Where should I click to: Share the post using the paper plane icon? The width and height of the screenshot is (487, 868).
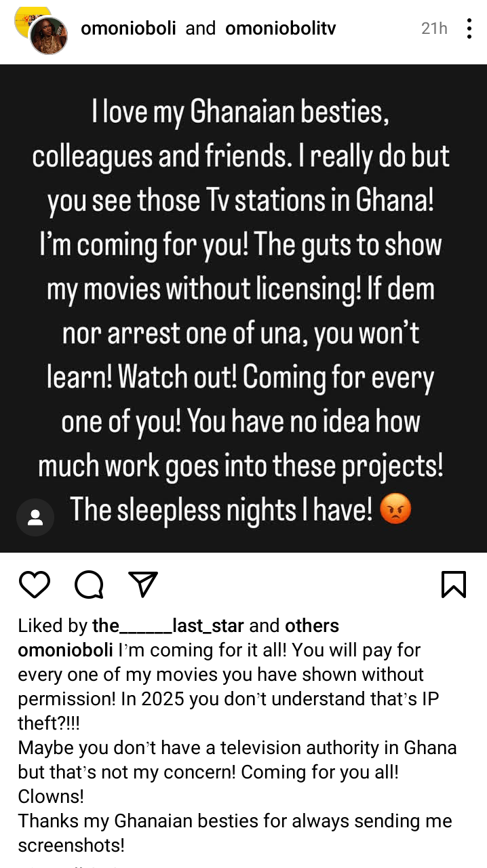click(143, 584)
